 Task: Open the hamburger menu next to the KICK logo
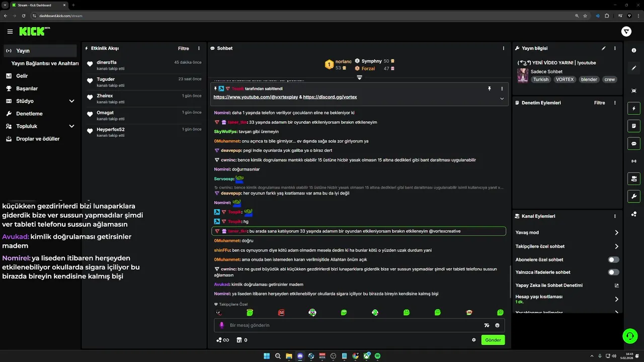pos(10,32)
